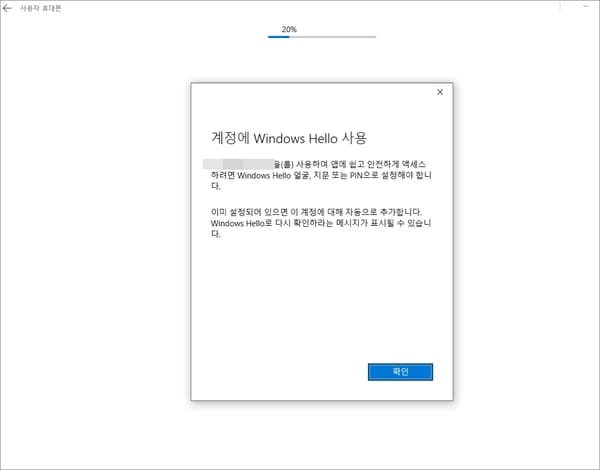Select the heading '계정에 Windows Hello 사용'
This screenshot has width=600, height=470.
pyautogui.click(x=289, y=138)
